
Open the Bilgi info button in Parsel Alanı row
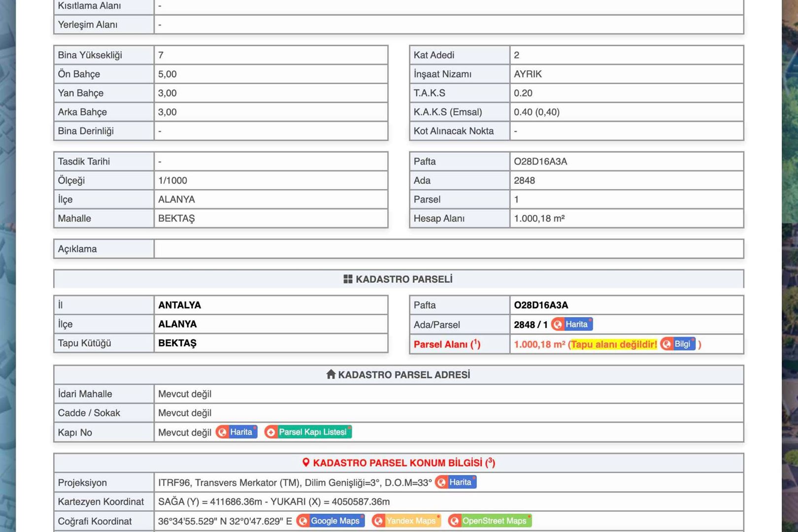(x=678, y=344)
